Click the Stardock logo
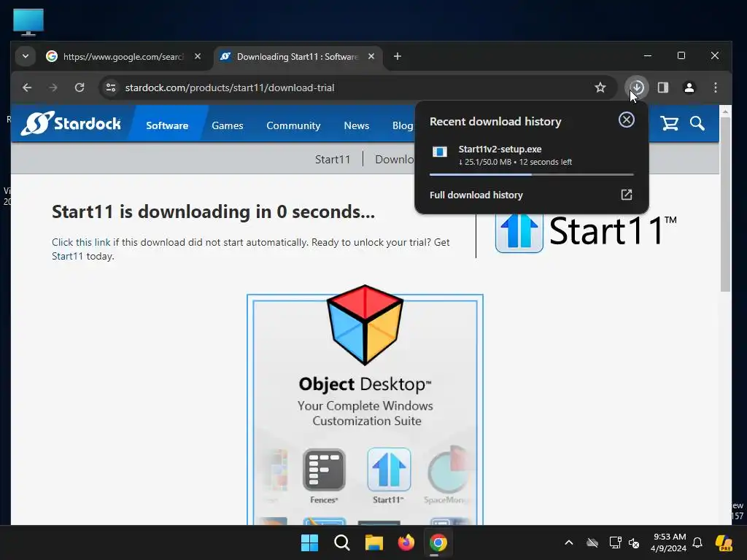 (71, 124)
